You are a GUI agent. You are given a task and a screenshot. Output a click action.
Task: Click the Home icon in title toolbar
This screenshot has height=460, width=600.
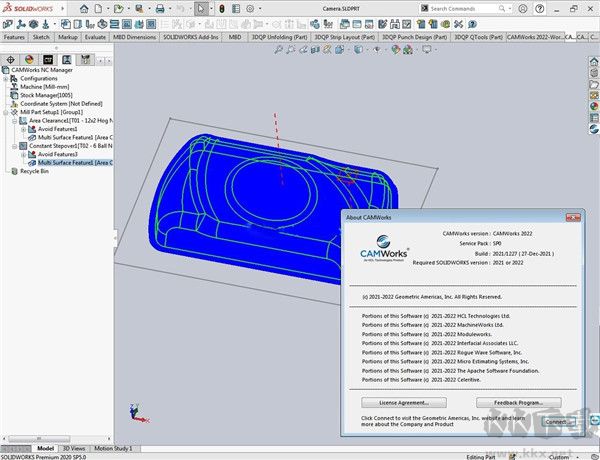point(84,8)
